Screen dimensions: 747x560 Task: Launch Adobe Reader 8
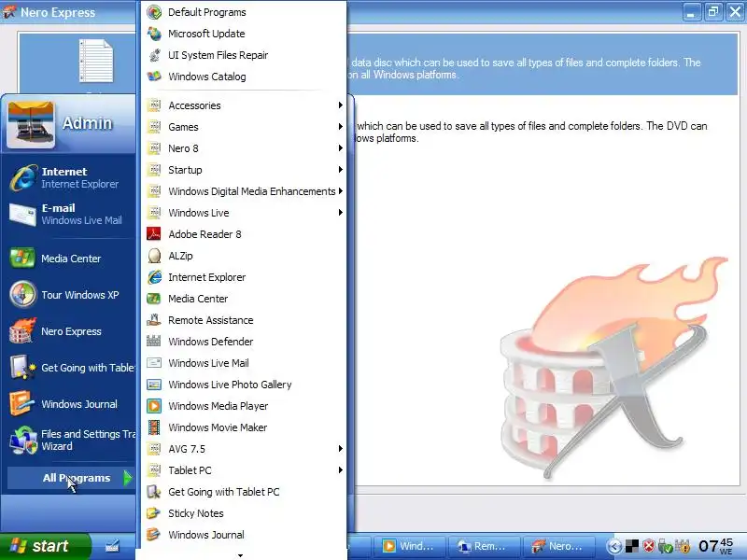coord(244,234)
